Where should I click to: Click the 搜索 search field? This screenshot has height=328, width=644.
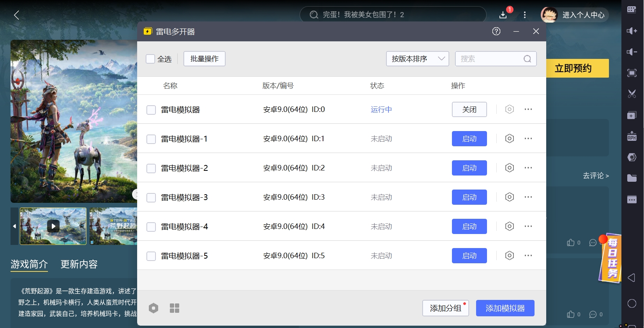point(490,59)
